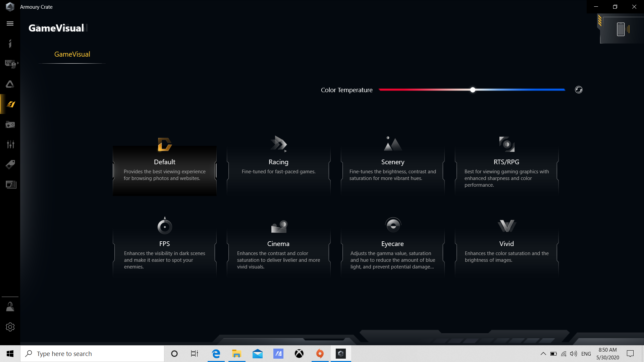Viewport: 644px width, 362px height.
Task: Click the Cinema camera icon
Action: pos(279,226)
